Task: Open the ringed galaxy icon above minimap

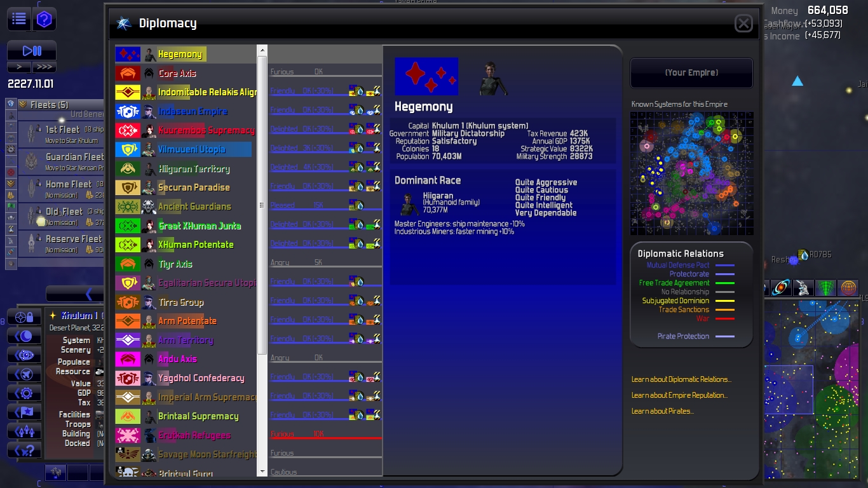Action: tap(782, 288)
